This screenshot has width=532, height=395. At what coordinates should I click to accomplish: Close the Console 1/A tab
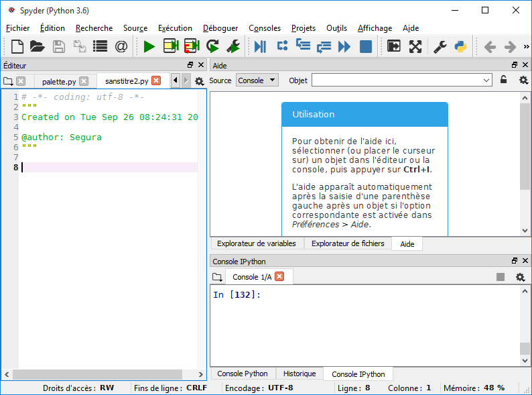(279, 276)
